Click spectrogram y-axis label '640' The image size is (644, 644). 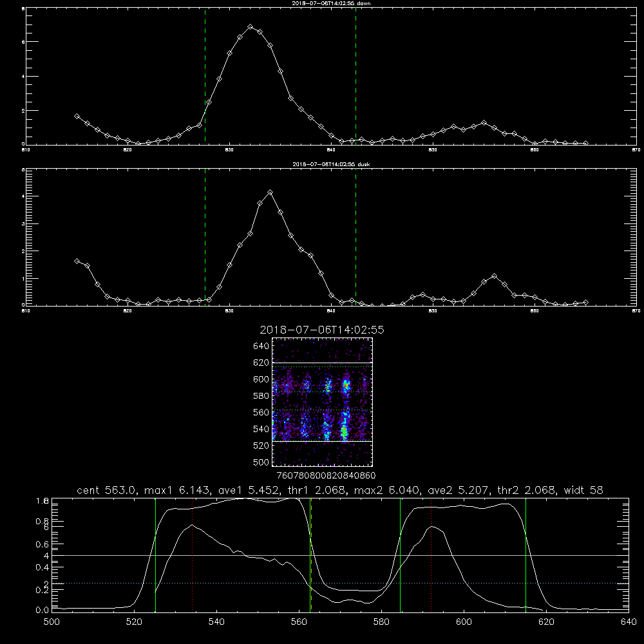pyautogui.click(x=261, y=346)
